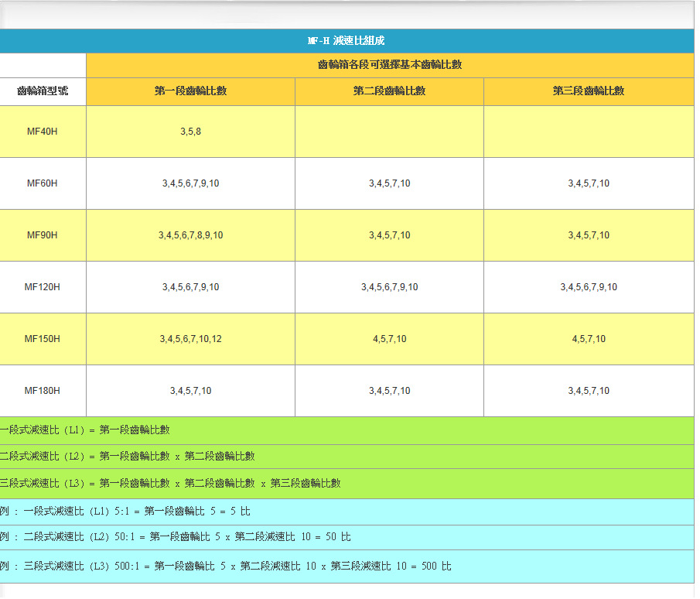This screenshot has width=700, height=599.
Task: Select the MF60H model row label
Action: tap(43, 183)
